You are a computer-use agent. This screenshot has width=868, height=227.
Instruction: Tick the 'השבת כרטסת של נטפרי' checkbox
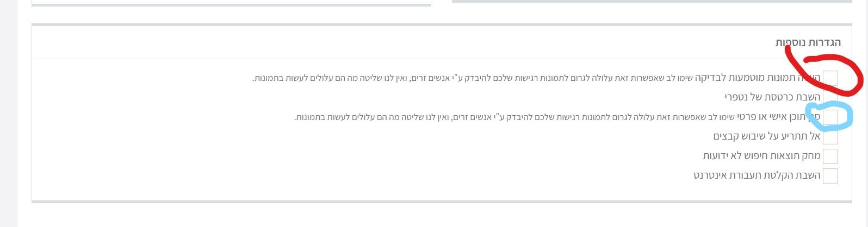click(830, 97)
